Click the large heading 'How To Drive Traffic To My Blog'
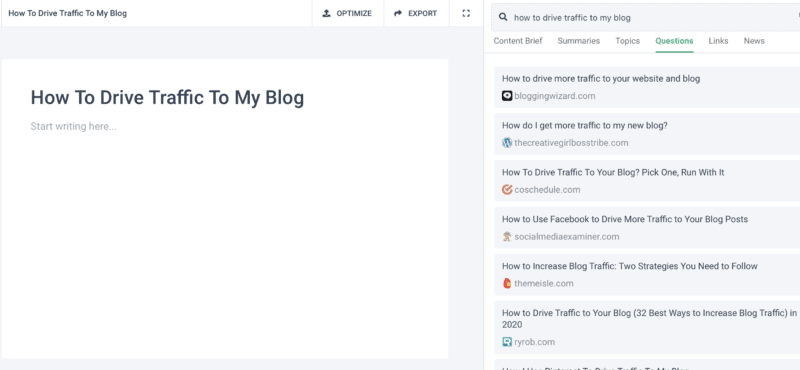Viewport: 800px width, 370px height. [x=167, y=97]
